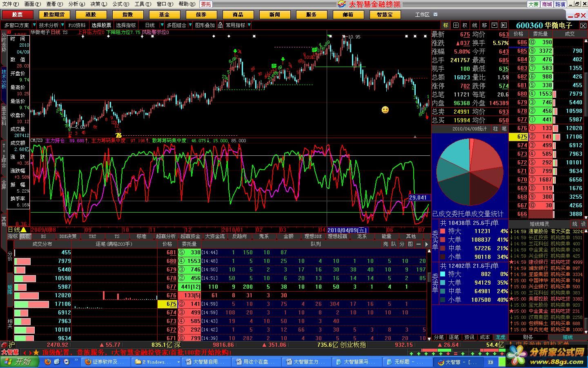588x368 pixels.
Task: Open the 委托 button in the title bar
Action: pos(206,4)
